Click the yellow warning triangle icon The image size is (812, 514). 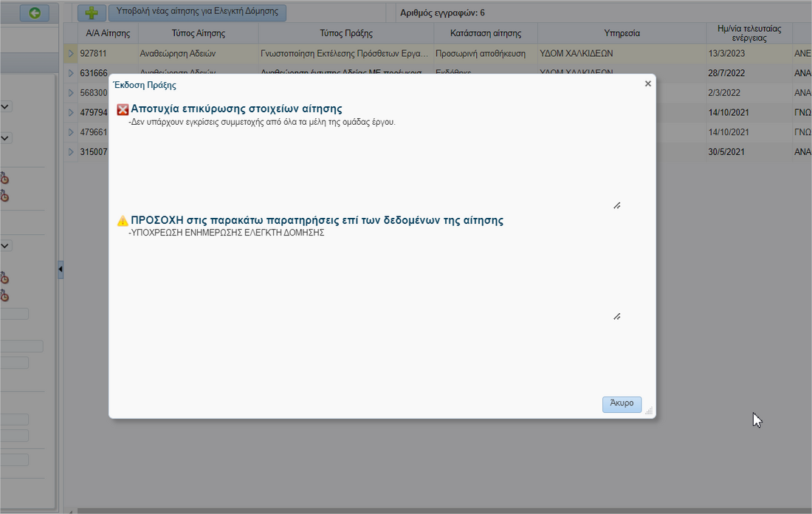tap(123, 221)
